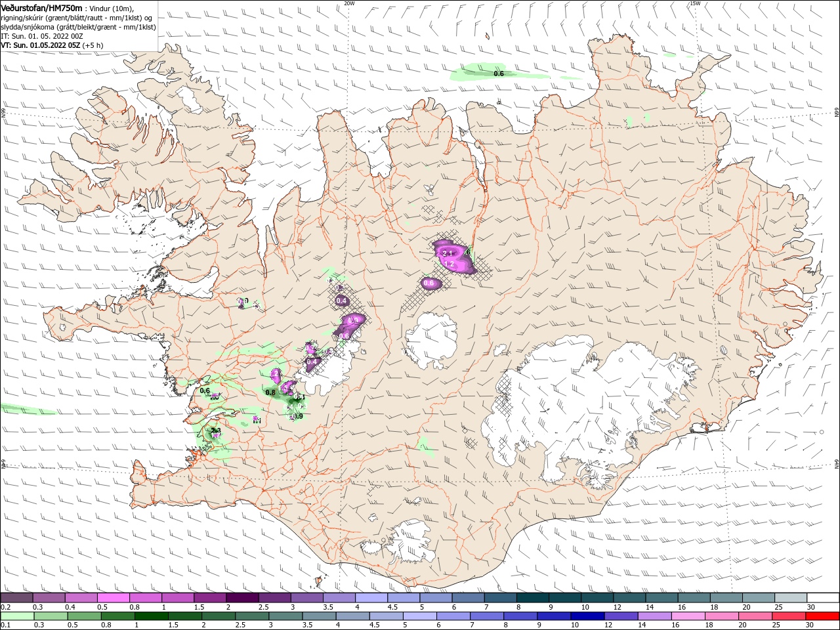This screenshot has height=630, width=840.
Task: Click the 'VT: Sun. 01.05.2022 05Z' valid time
Action: [40, 45]
